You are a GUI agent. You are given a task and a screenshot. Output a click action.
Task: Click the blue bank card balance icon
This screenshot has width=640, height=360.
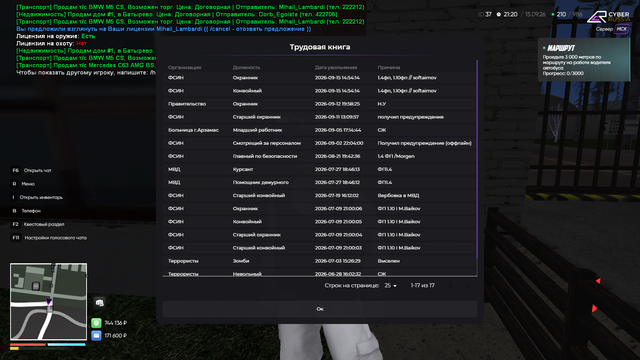[96, 336]
